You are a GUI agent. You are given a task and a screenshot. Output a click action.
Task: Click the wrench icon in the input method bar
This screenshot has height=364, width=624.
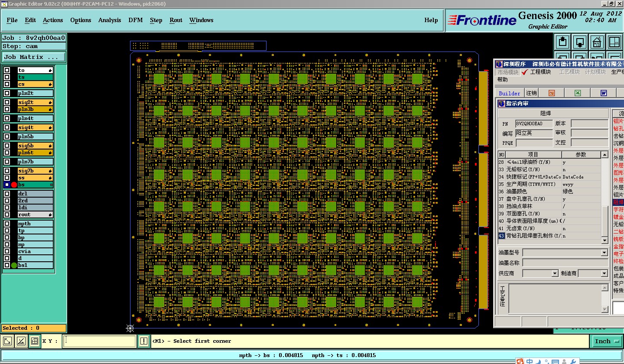click(x=573, y=361)
